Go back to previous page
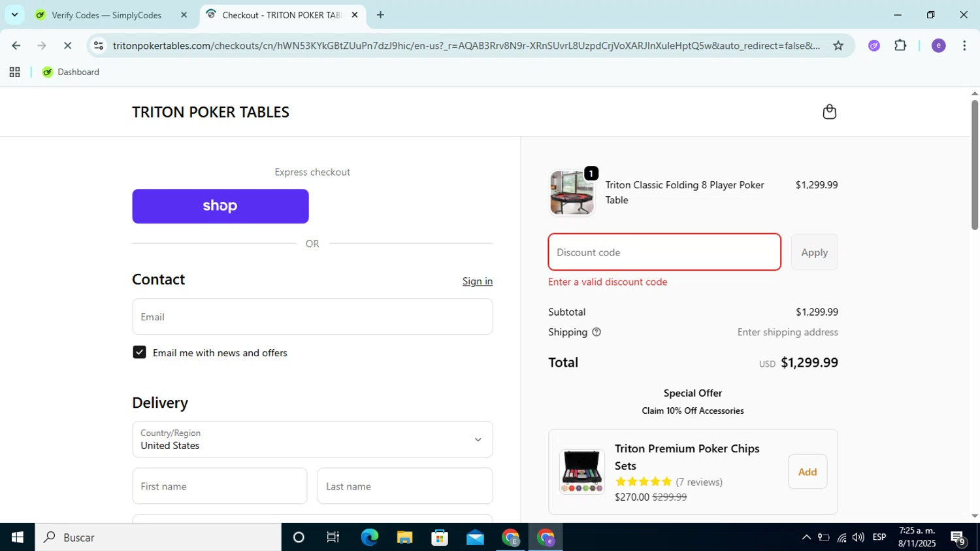Image resolution: width=980 pixels, height=551 pixels. point(16,46)
